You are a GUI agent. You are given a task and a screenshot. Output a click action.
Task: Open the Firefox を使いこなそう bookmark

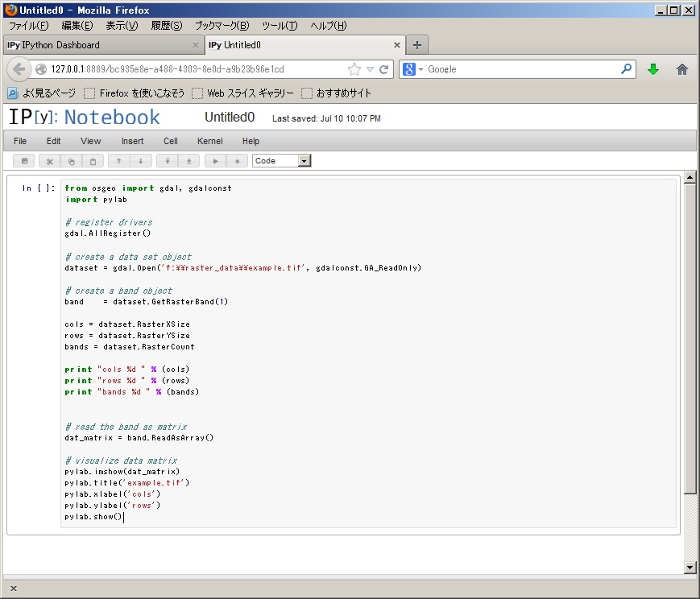coord(134,93)
